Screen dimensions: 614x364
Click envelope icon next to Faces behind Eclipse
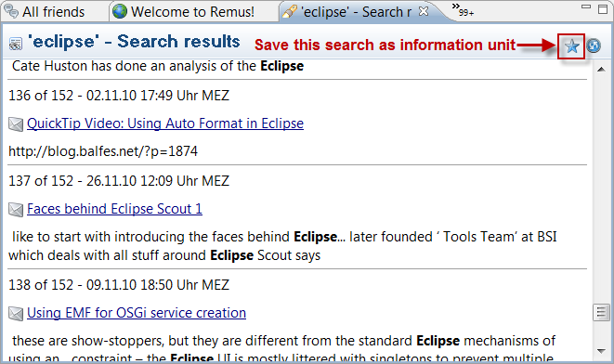pos(16,210)
